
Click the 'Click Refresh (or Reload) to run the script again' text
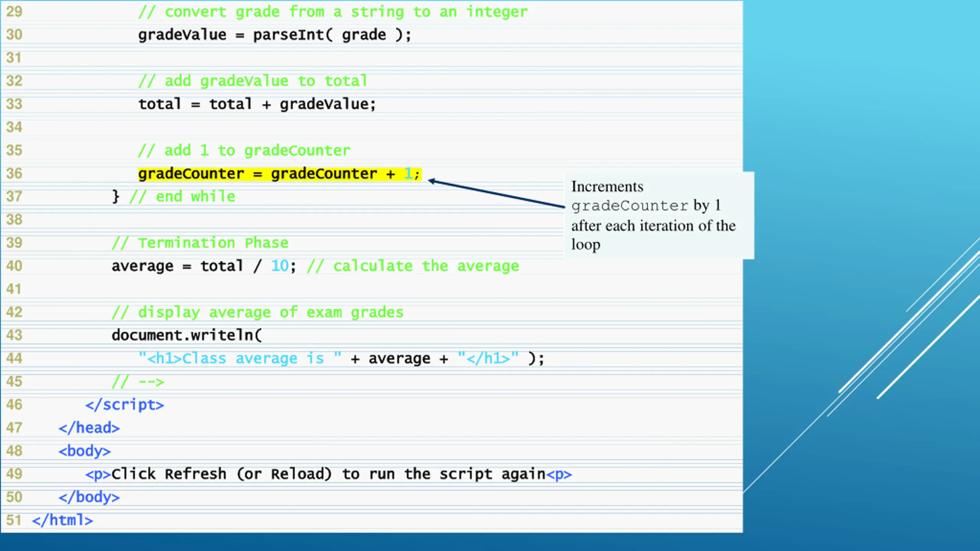[328, 474]
